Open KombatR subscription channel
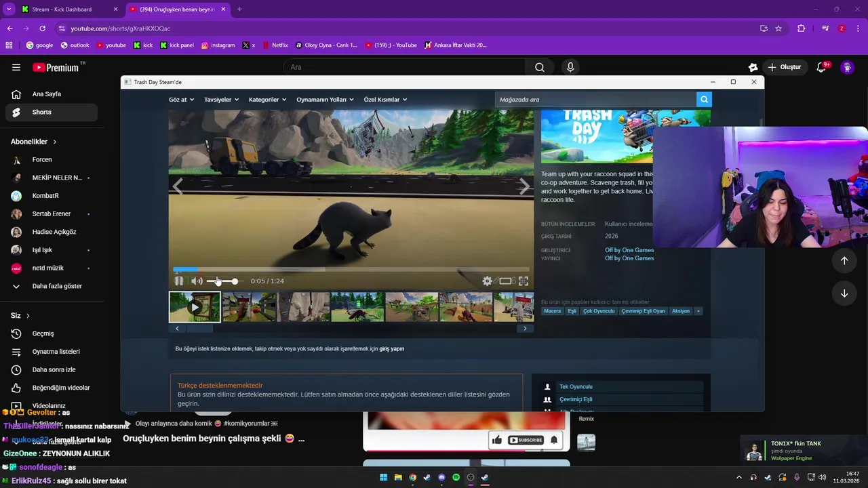The image size is (868, 488). [x=51, y=196]
